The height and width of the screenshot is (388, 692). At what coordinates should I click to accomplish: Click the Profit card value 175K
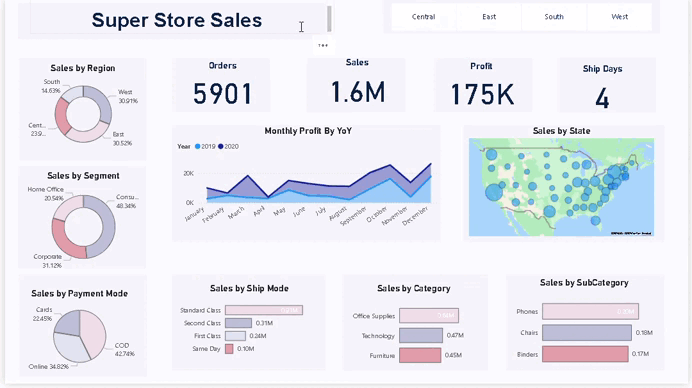click(x=482, y=94)
